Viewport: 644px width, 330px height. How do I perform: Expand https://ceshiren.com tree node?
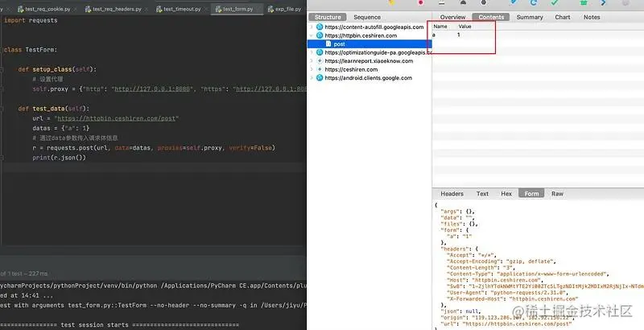click(312, 69)
